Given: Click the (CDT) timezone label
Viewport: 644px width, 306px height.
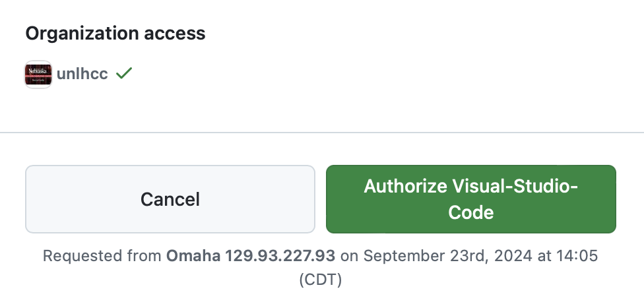Looking at the screenshot, I should coord(321,280).
